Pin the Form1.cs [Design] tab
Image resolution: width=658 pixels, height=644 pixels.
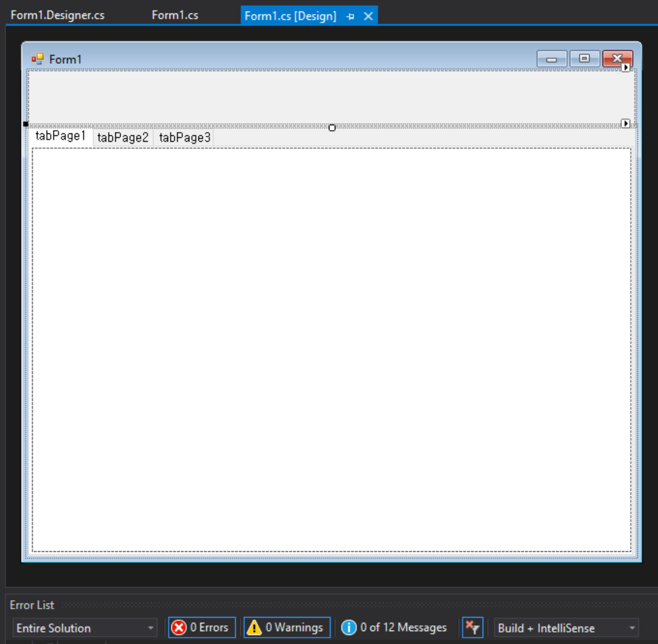click(351, 16)
